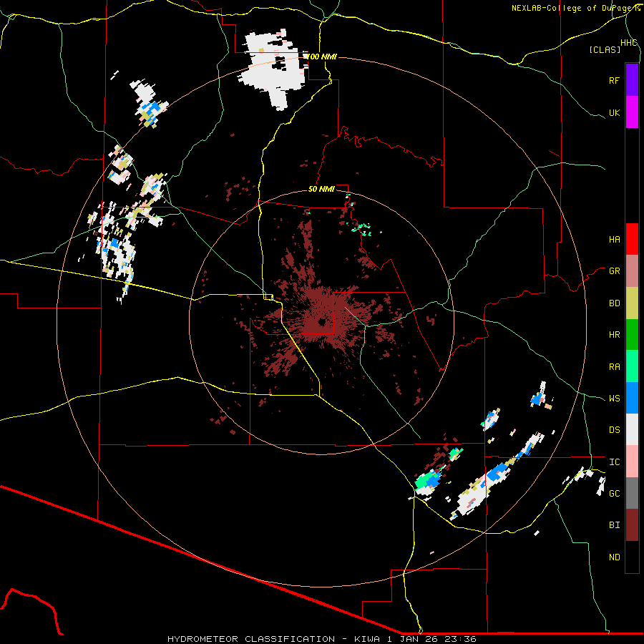Click the GR legend label
The height and width of the screenshot is (644, 644).
pos(614,271)
